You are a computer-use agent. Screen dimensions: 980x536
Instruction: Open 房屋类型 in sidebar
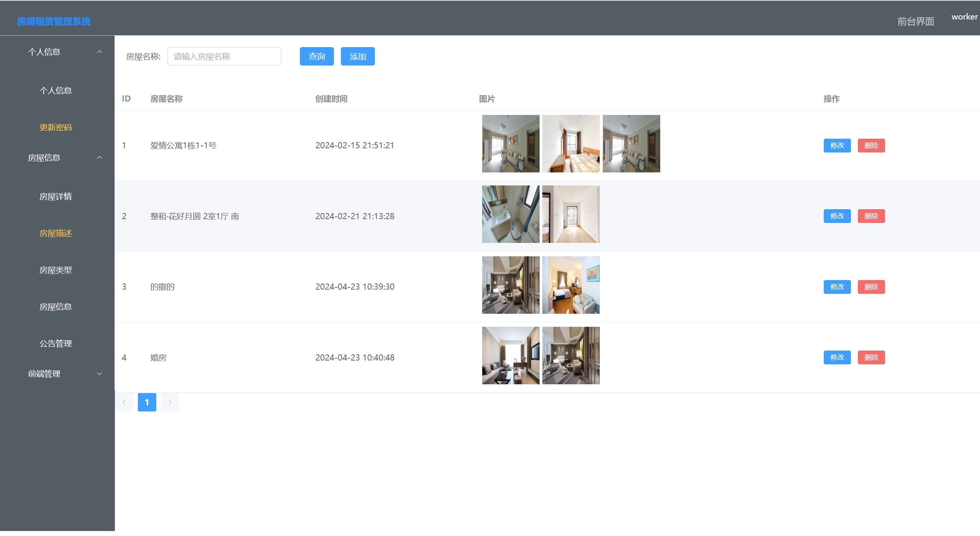pos(56,270)
